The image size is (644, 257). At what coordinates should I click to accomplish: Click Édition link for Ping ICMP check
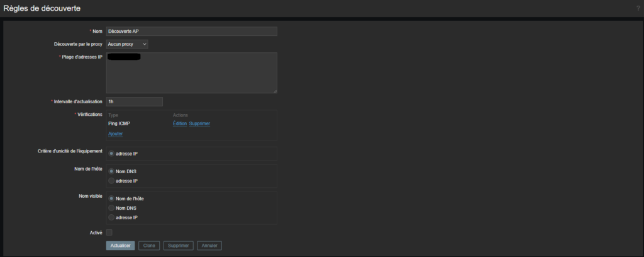pyautogui.click(x=180, y=123)
